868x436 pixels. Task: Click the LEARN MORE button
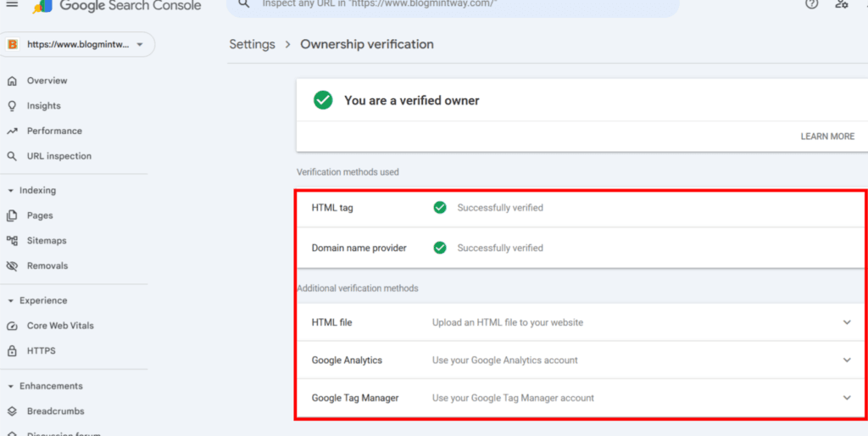827,137
